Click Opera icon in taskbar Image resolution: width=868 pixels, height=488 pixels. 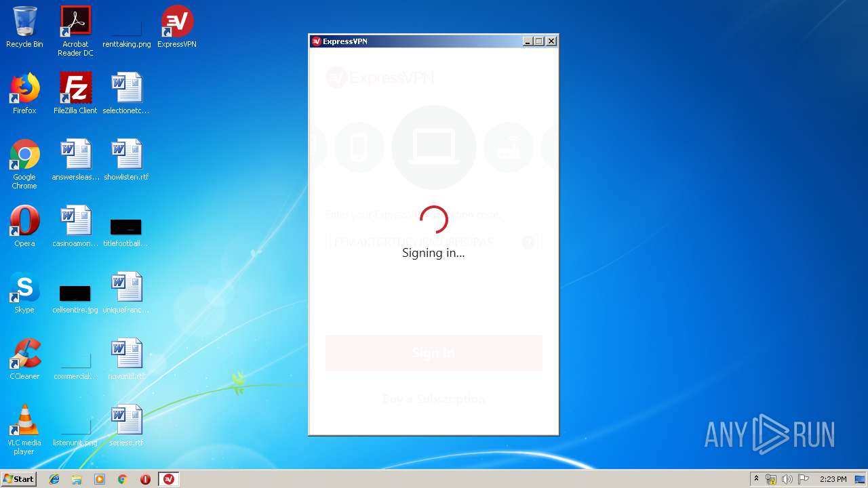click(x=145, y=479)
